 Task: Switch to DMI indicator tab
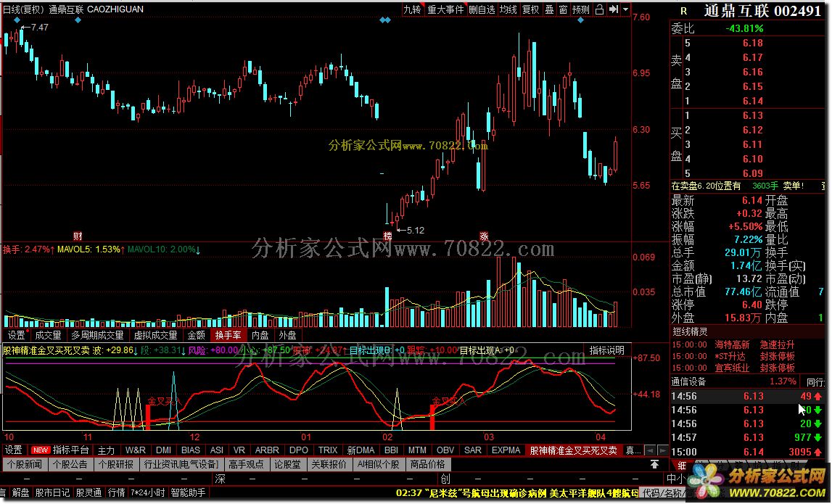[163, 450]
